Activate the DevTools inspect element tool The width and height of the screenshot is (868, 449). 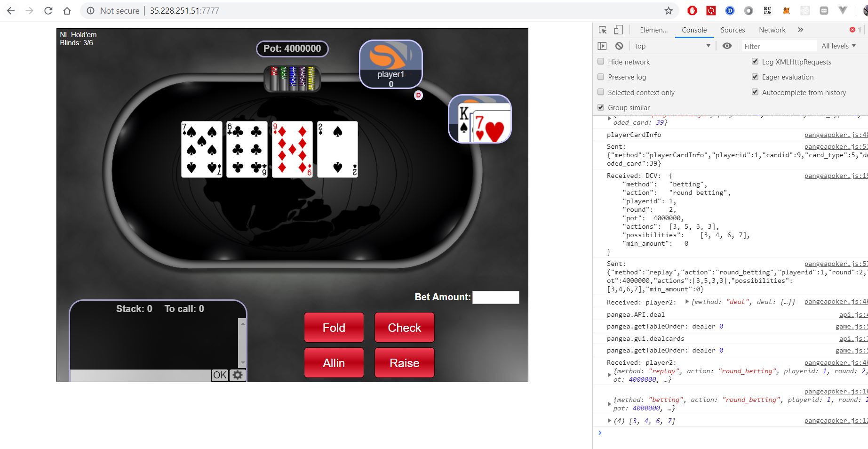pyautogui.click(x=603, y=30)
